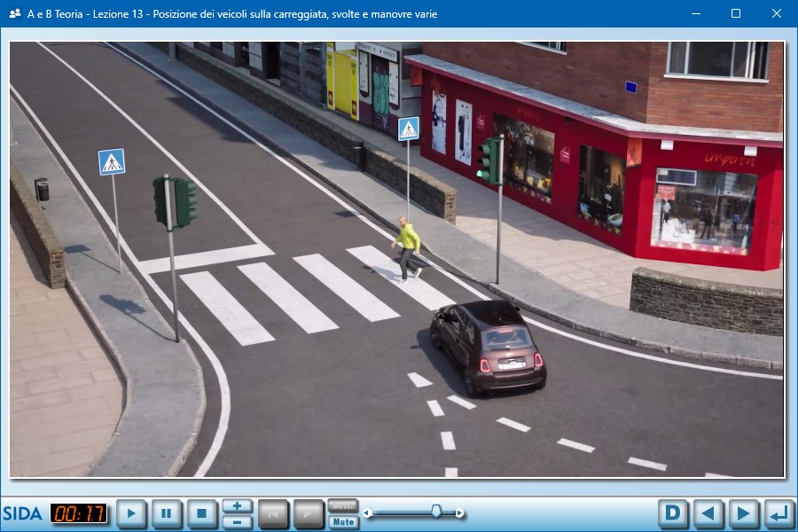Viewport: 798px width, 532px height.
Task: Click the SIDA logo
Action: pos(22,513)
